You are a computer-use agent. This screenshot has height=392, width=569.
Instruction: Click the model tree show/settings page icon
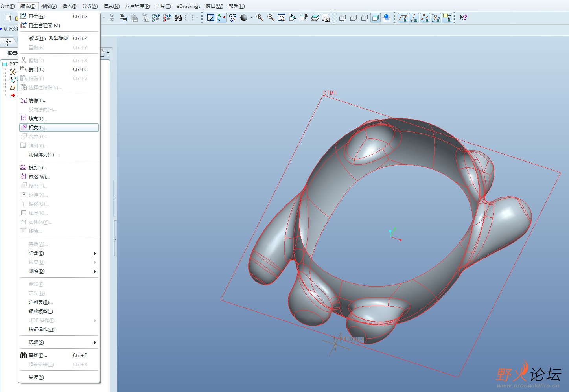[103, 53]
